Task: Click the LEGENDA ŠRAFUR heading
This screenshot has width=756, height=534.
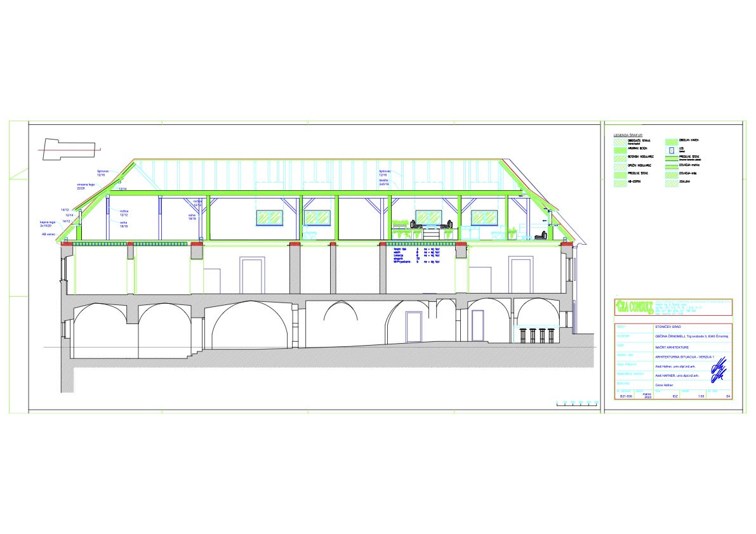Action: 628,136
